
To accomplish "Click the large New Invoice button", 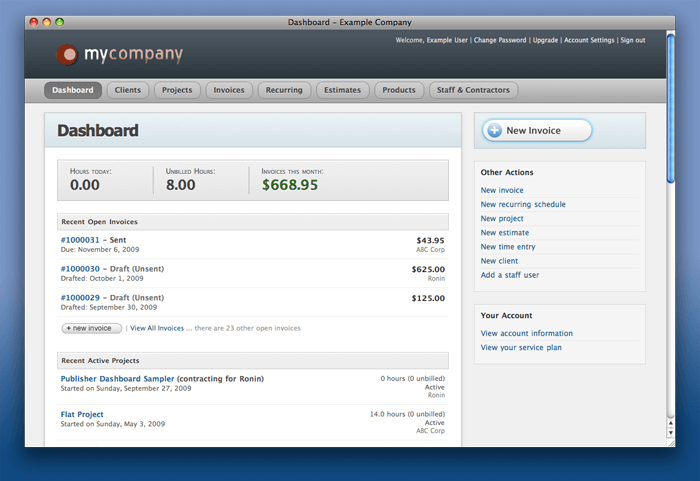I will tap(537, 130).
